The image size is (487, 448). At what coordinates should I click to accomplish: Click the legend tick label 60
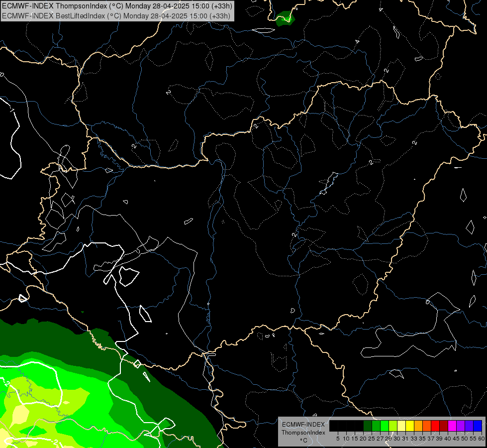click(482, 439)
